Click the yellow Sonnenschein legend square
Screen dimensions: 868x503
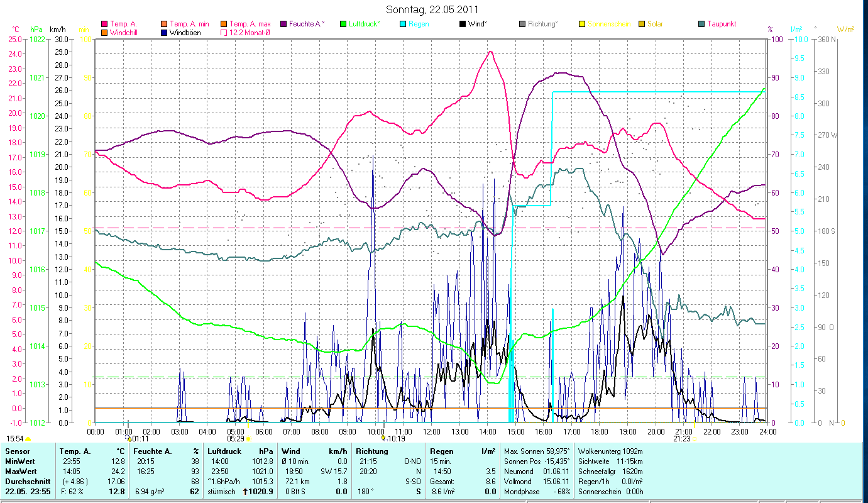coord(582,24)
